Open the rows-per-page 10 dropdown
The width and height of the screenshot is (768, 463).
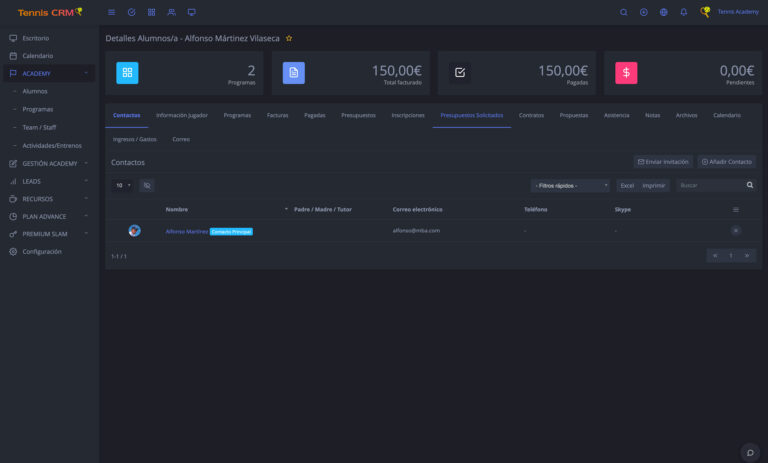click(122, 186)
